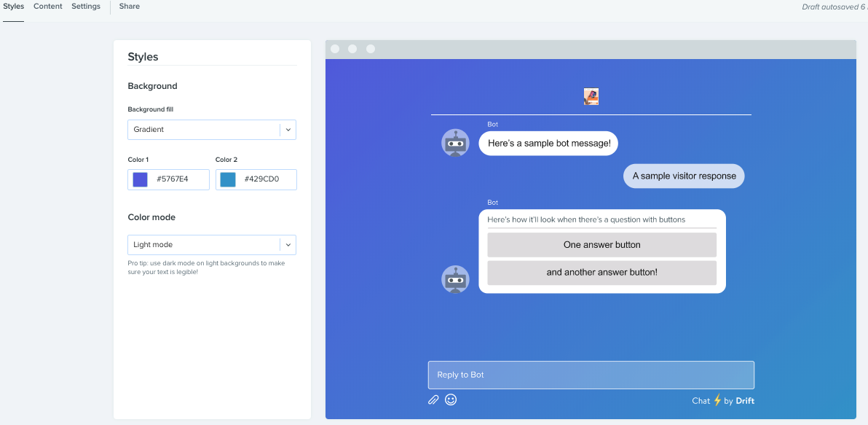868x425 pixels.
Task: Click the paperclip attachment icon
Action: click(x=433, y=399)
